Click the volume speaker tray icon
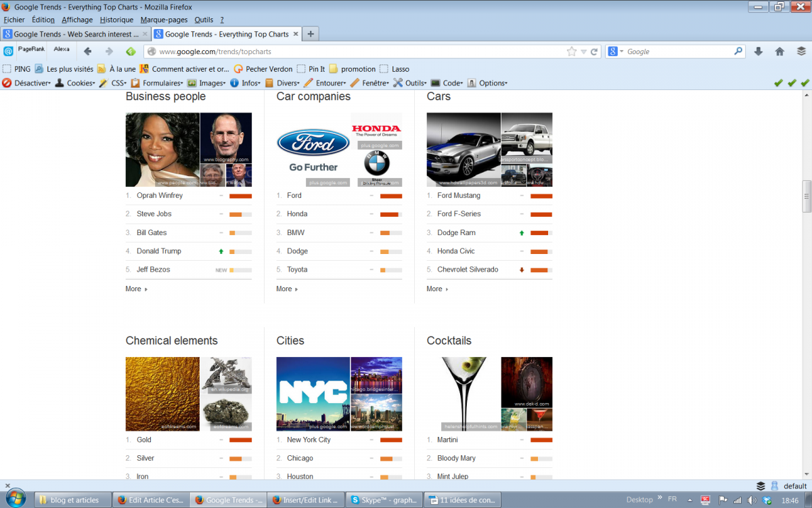 752,500
